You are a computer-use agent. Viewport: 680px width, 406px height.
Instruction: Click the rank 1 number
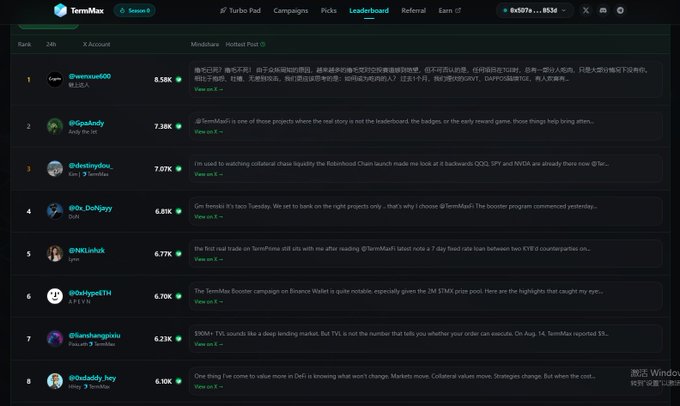[x=29, y=80]
